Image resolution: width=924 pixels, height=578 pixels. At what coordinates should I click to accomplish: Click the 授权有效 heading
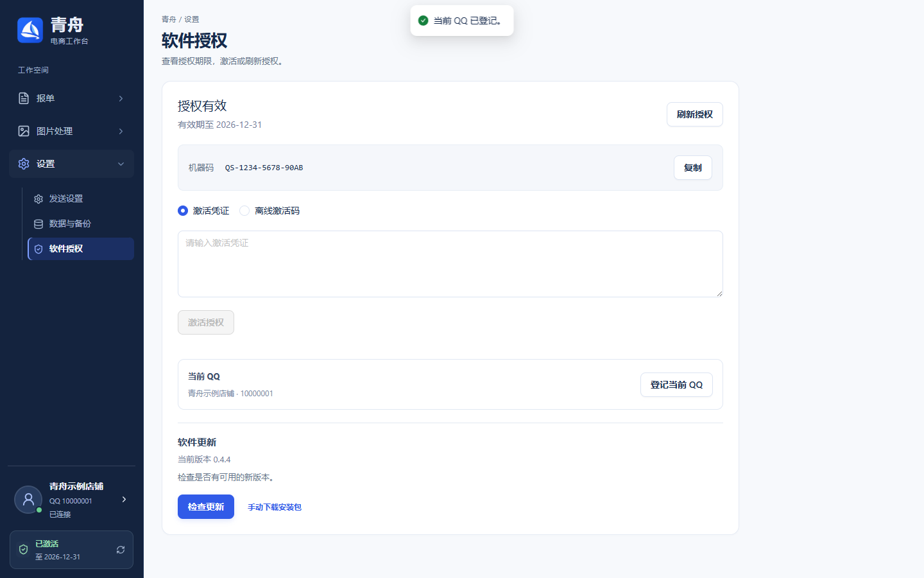tap(202, 106)
